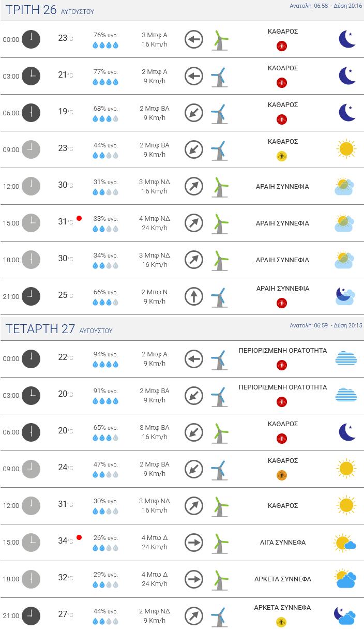Screen dimensions: 364x631
Task: Click the ΤΡΙΤΗ 26 ΑΥΓΟΥΣΤΟΥ day header
Action: [50, 10]
